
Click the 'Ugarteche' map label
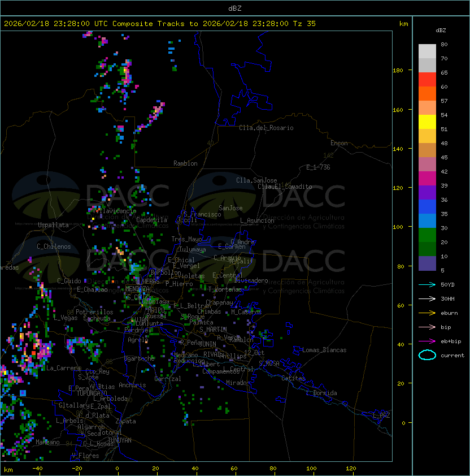(140, 358)
